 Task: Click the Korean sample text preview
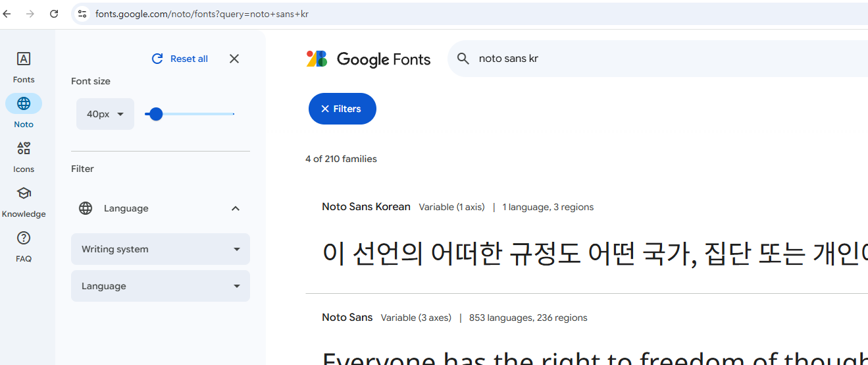point(595,254)
